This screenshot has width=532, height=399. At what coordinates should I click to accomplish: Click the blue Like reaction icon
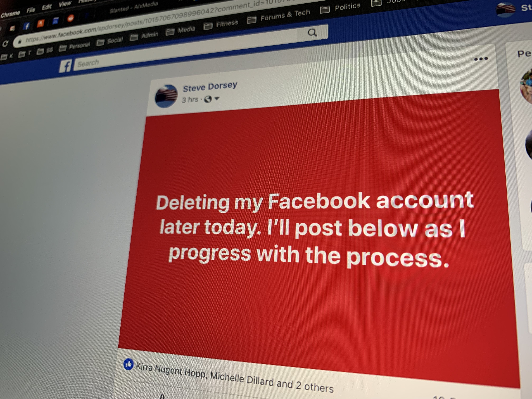(128, 364)
